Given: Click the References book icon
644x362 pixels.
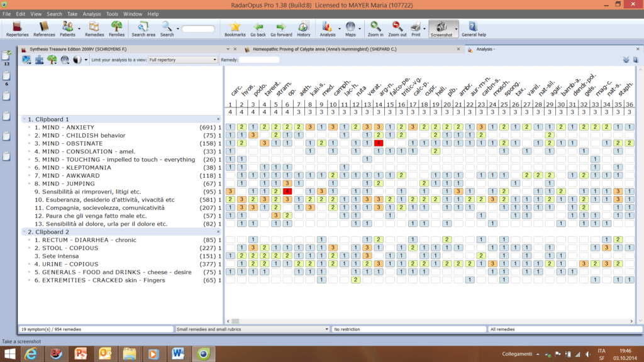Looking at the screenshot, I should point(44,28).
